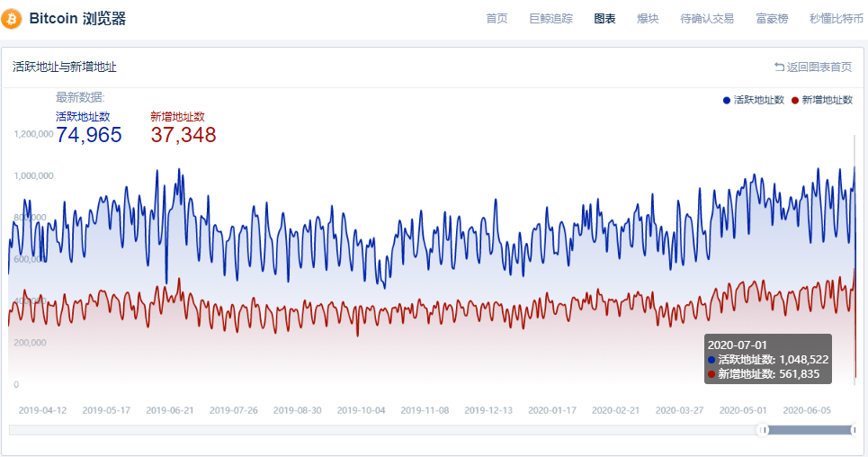Click the tooltip value 1,048,522
The image size is (868, 457).
(x=804, y=360)
